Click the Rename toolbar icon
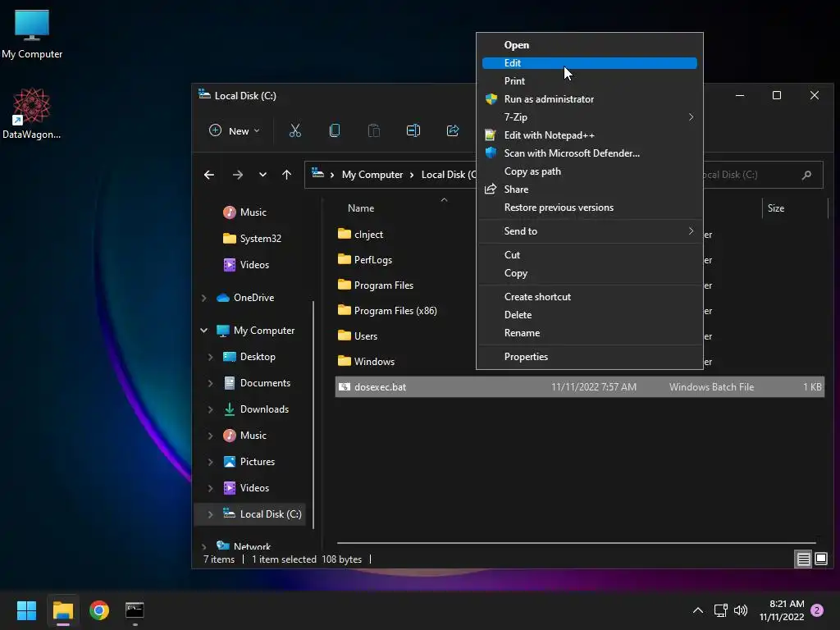Image resolution: width=840 pixels, height=630 pixels. [413, 130]
